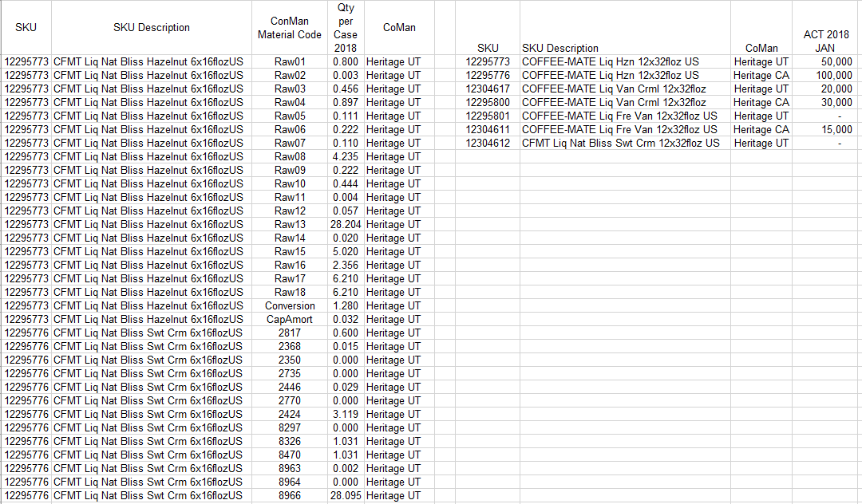The image size is (862, 504).
Task: Select the Raw16 cell
Action: click(x=290, y=265)
